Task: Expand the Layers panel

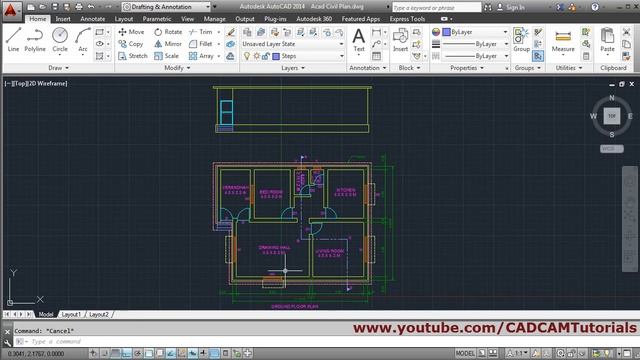Action: (x=293, y=68)
